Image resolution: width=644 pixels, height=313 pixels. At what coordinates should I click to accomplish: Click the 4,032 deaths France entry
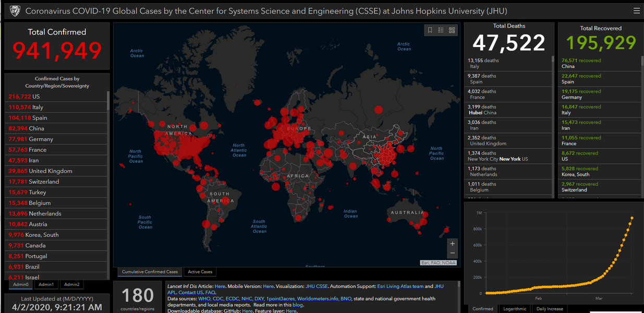(507, 94)
